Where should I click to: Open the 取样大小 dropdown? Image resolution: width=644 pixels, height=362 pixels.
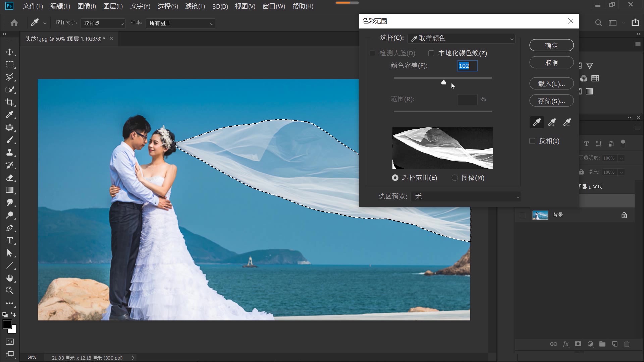pyautogui.click(x=103, y=23)
